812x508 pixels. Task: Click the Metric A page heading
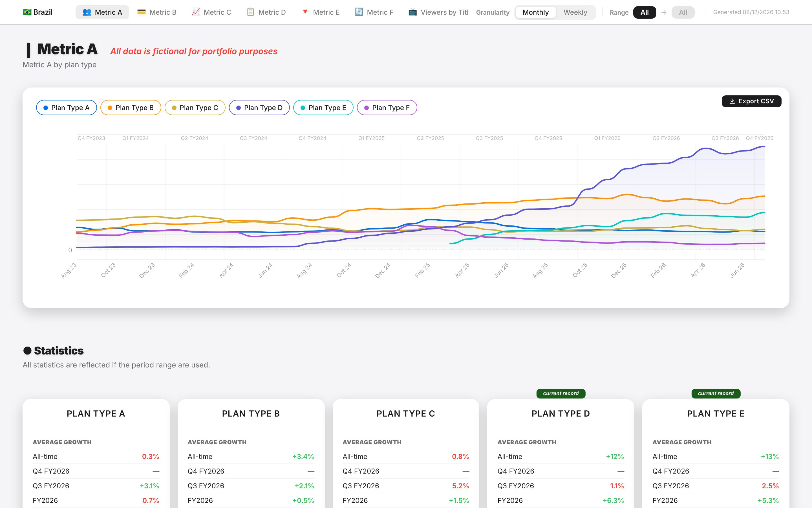[67, 49]
